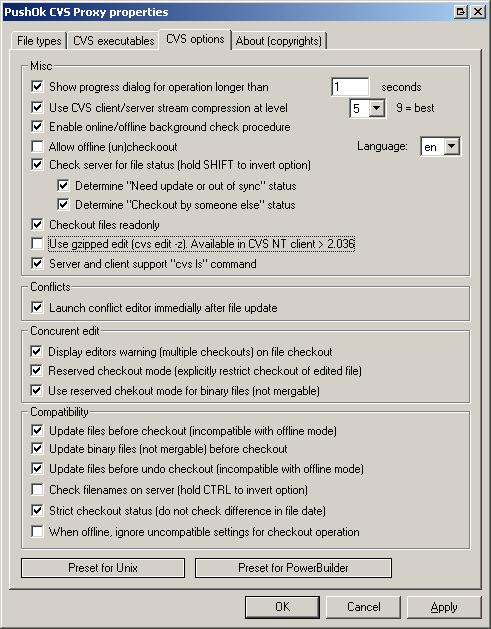Confirm settings with the OK button
The height and width of the screenshot is (629, 491).
pyautogui.click(x=282, y=607)
